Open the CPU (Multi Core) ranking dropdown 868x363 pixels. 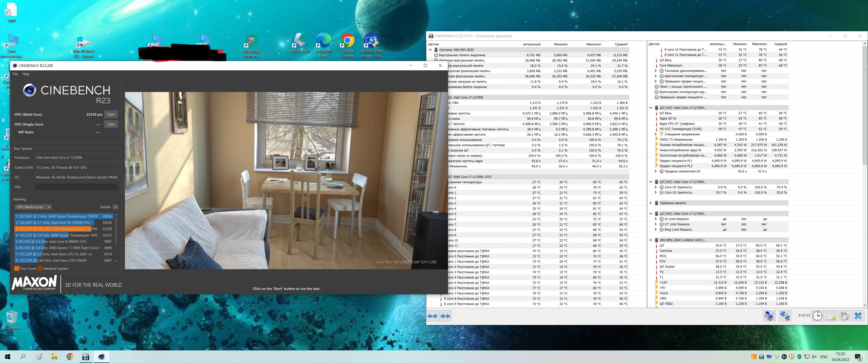pyautogui.click(x=33, y=207)
